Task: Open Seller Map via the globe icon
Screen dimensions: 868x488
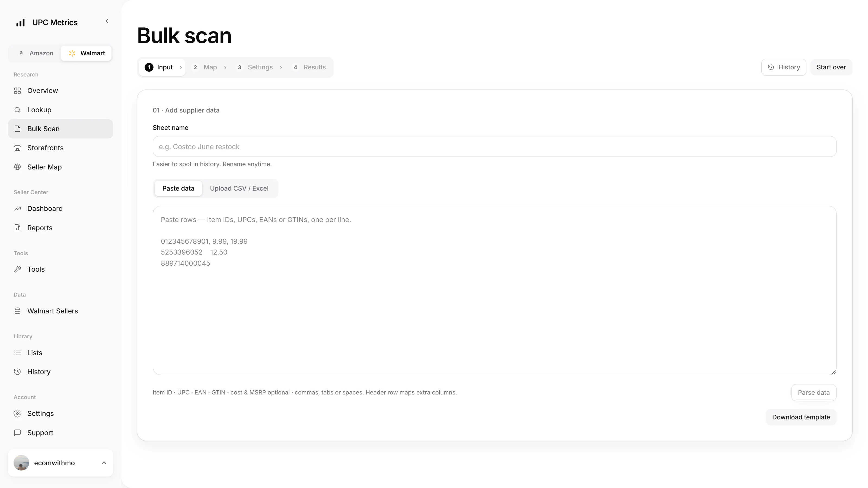Action: [x=18, y=167]
